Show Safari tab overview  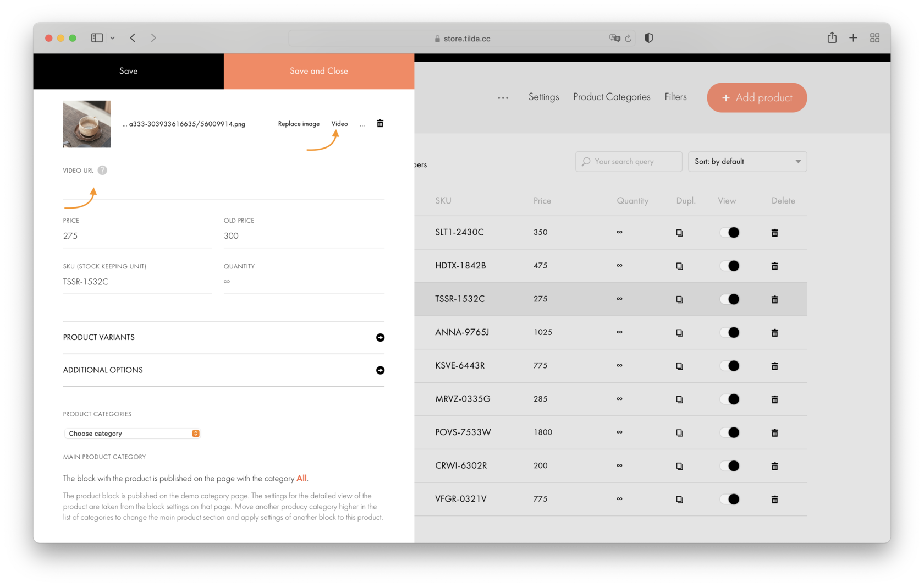pyautogui.click(x=875, y=38)
